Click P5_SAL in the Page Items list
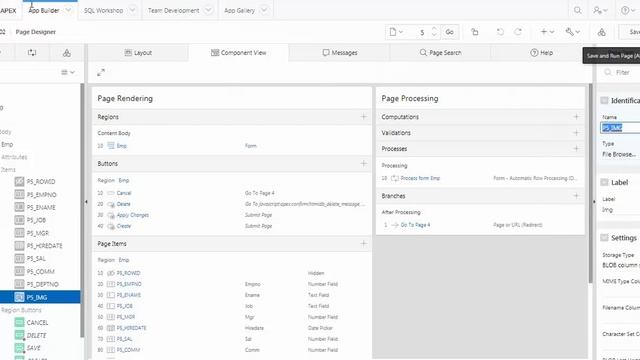The width and height of the screenshot is (640, 360). pos(124,339)
